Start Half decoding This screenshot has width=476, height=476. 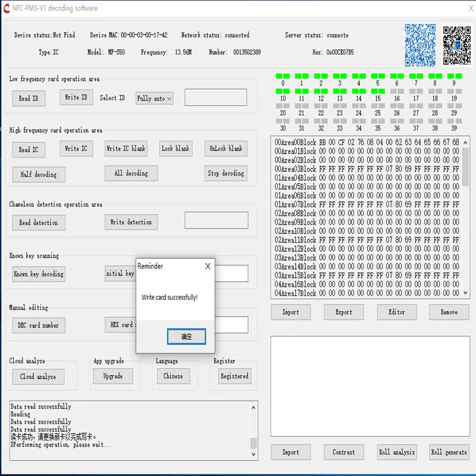pyautogui.click(x=39, y=174)
